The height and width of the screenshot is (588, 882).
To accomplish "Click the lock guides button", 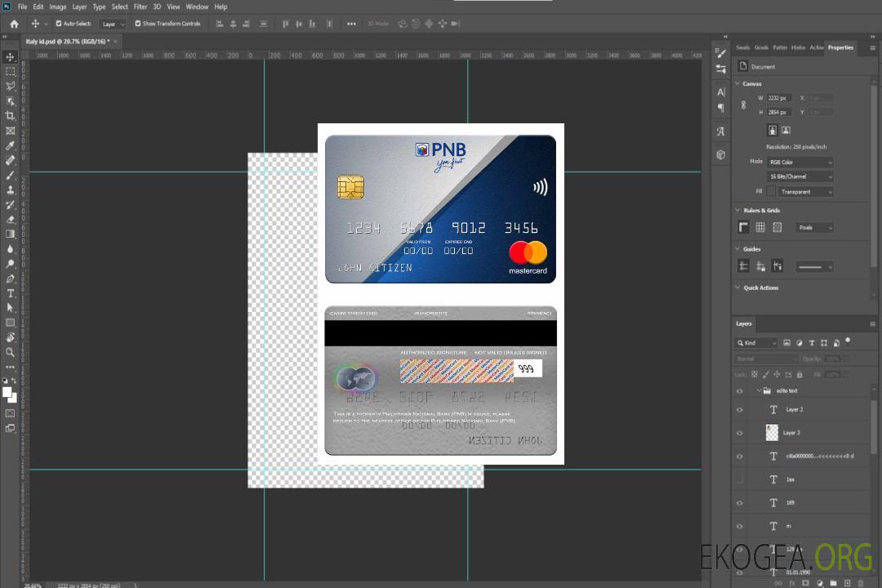I will tap(760, 267).
